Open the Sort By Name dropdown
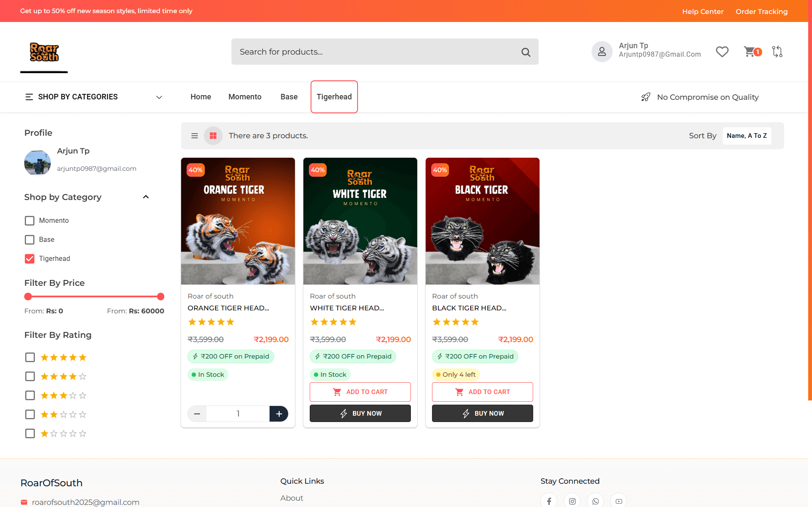This screenshot has height=507, width=812. (x=746, y=136)
